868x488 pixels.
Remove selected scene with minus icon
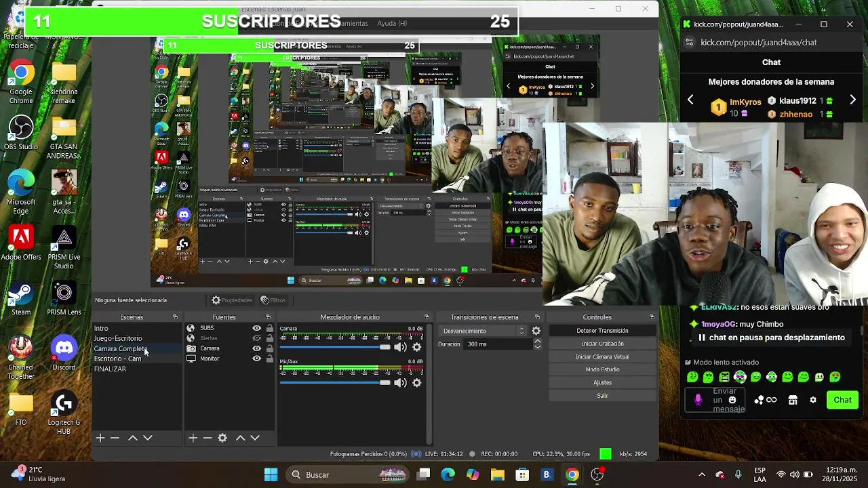[x=115, y=438]
